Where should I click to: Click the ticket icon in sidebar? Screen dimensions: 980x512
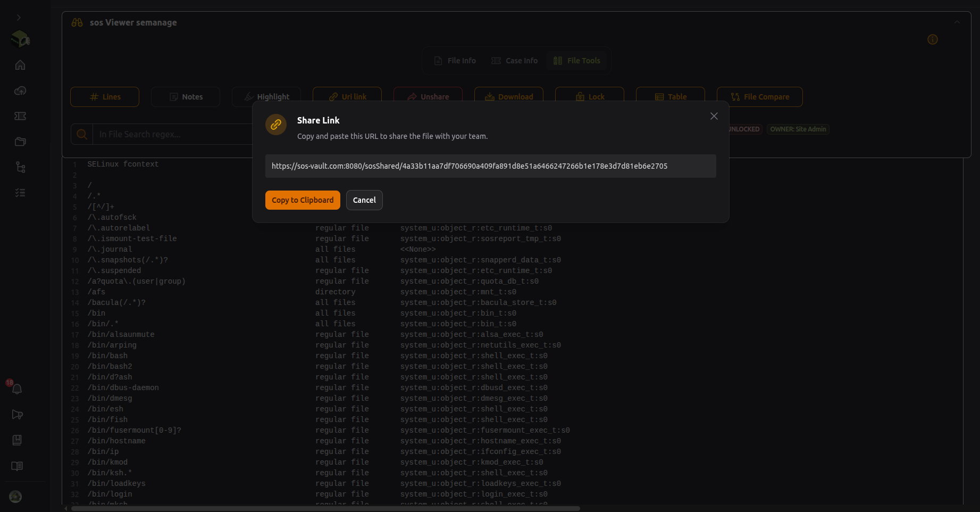pos(20,116)
